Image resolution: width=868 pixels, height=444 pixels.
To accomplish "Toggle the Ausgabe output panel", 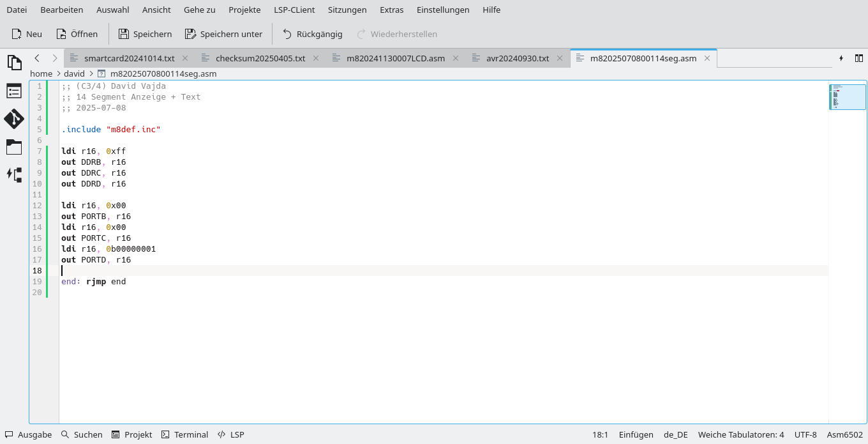I will [x=29, y=434].
